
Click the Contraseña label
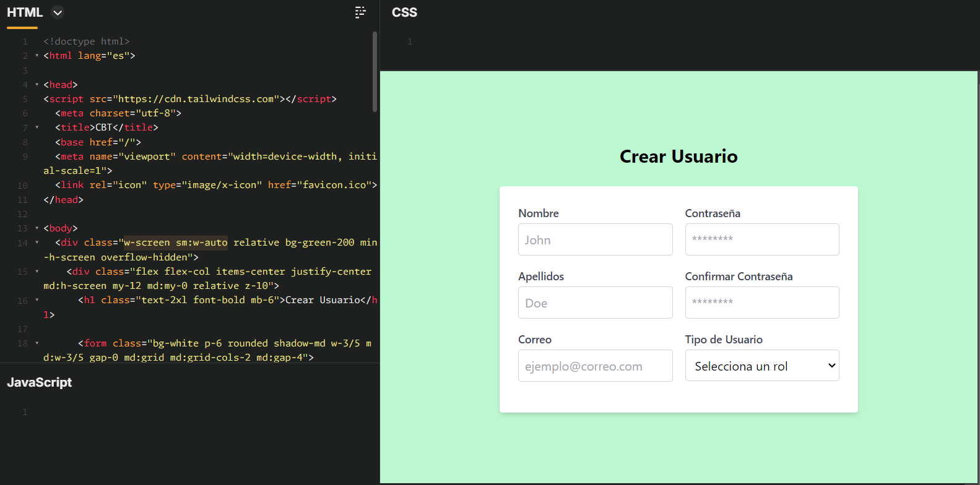[713, 213]
